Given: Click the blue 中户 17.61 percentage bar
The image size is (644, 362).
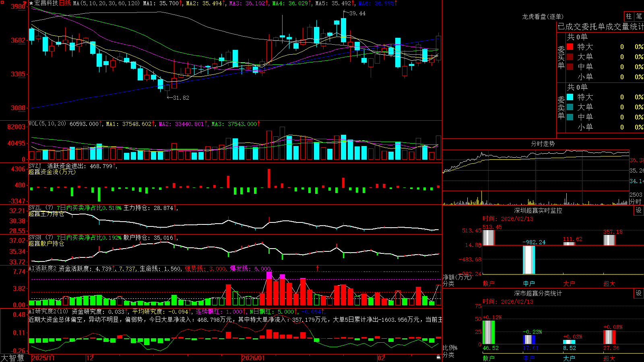Looking at the screenshot, I should 529,339.
